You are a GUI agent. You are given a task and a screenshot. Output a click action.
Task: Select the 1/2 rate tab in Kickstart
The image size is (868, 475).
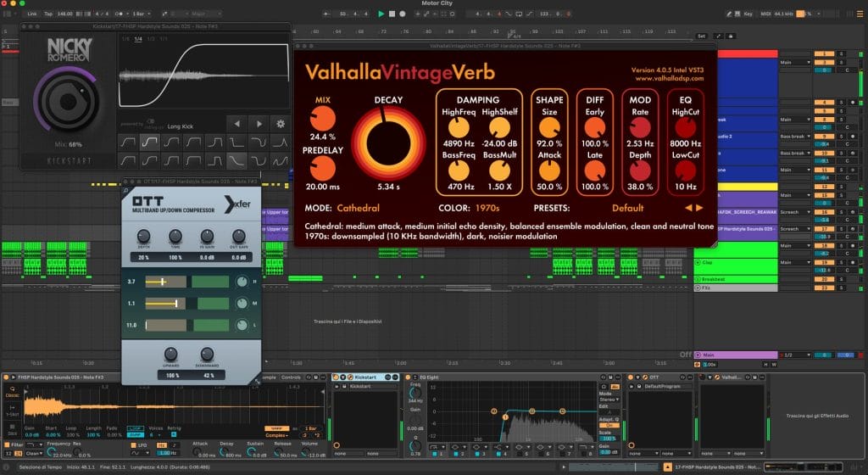151,39
